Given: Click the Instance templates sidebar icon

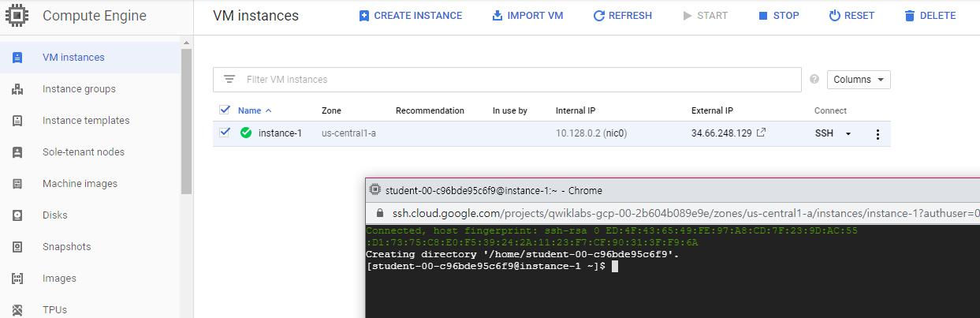Looking at the screenshot, I should click(x=17, y=121).
